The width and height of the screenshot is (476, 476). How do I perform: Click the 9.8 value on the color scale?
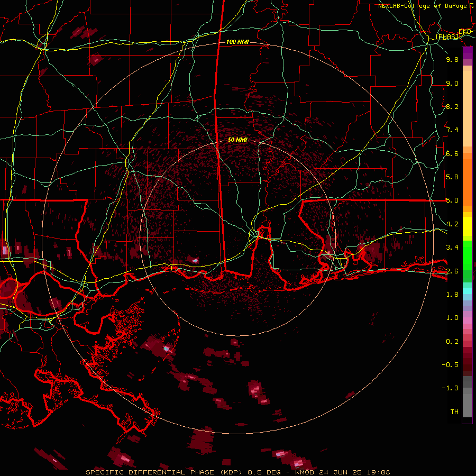coord(452,59)
